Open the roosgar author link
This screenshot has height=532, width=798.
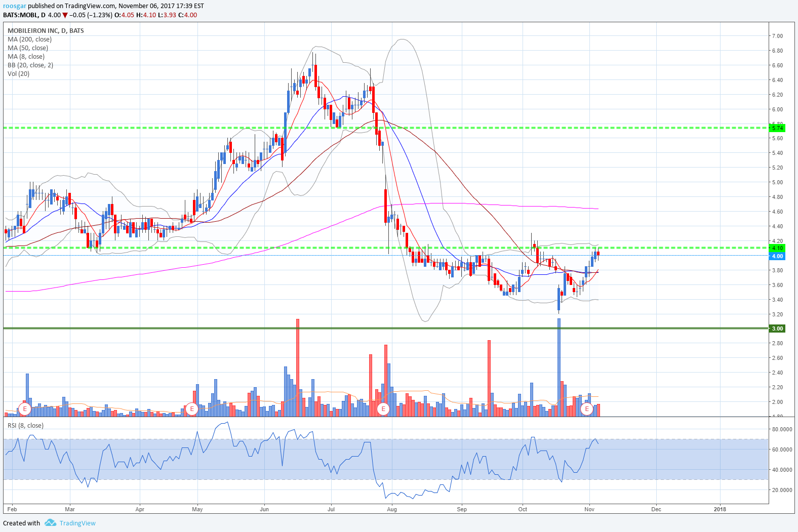pyautogui.click(x=15, y=6)
